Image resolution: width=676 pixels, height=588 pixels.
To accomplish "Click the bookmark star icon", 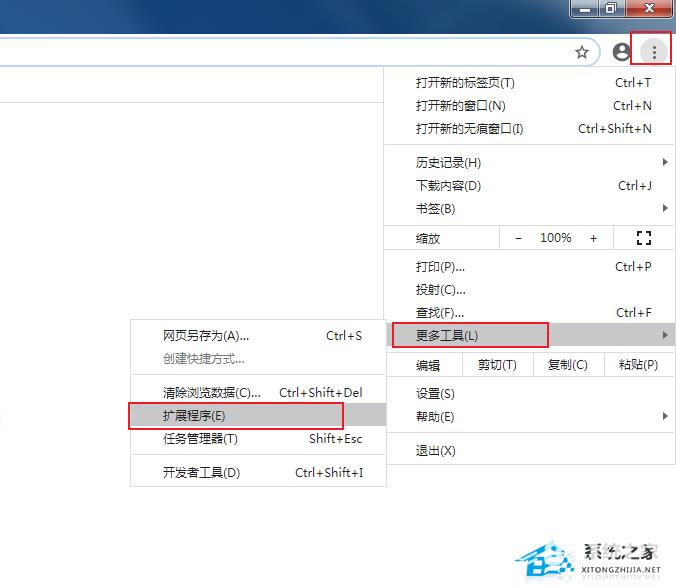I will point(582,52).
